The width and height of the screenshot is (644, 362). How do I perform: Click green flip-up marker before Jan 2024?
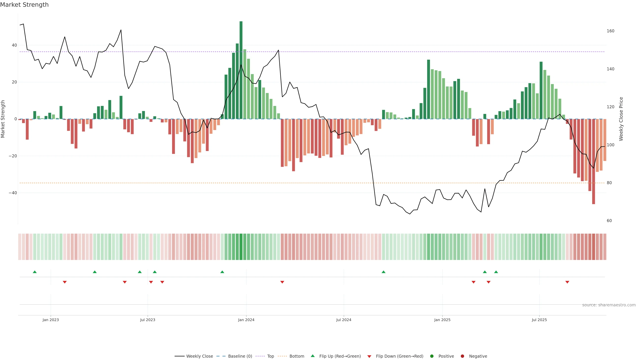pyautogui.click(x=222, y=272)
